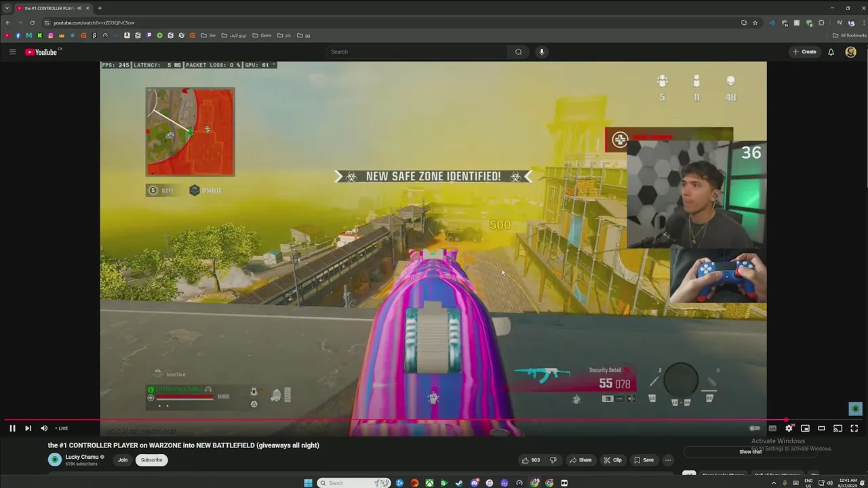View site information icon in address bar
This screenshot has height=488, width=868.
47,22
